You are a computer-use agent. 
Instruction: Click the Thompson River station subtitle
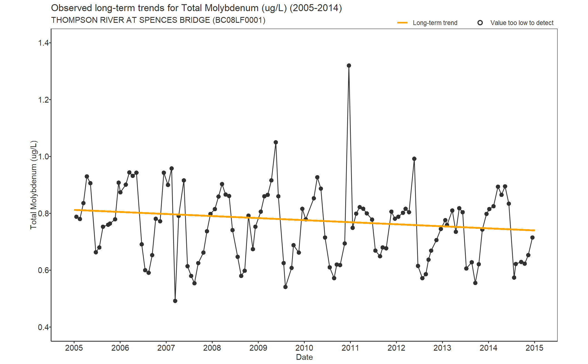[x=158, y=20]
